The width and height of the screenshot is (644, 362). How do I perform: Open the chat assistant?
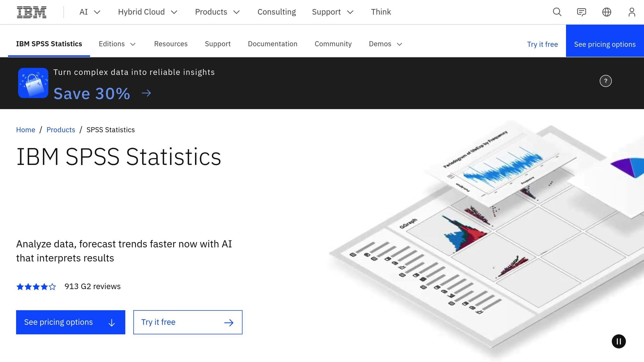(581, 12)
